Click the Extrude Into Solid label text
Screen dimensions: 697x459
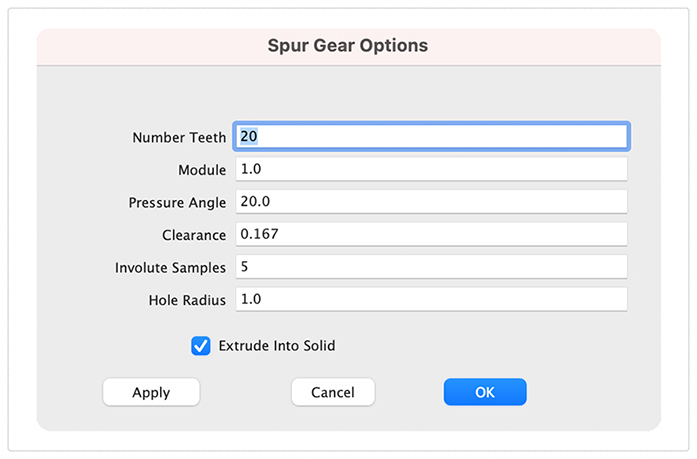(x=277, y=346)
